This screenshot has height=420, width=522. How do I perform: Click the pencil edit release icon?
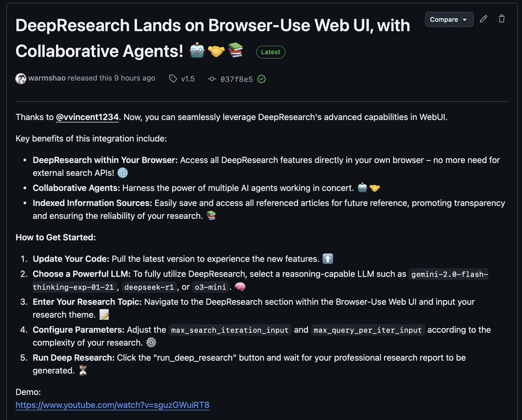484,19
